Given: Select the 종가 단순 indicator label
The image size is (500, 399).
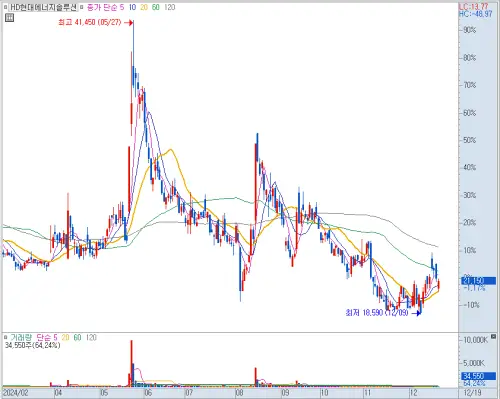Looking at the screenshot, I should (103, 7).
